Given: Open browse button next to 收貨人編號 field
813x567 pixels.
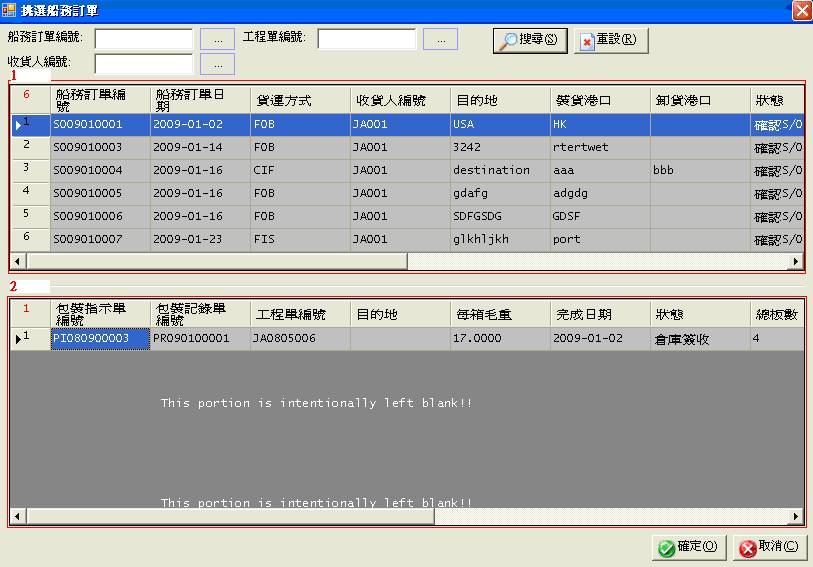Looking at the screenshot, I should coord(217,64).
